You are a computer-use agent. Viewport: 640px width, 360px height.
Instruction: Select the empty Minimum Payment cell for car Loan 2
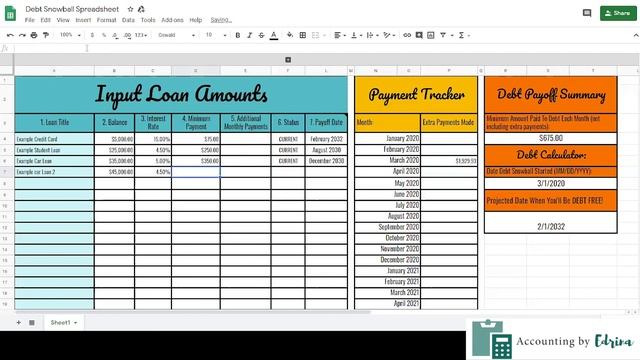pyautogui.click(x=196, y=172)
